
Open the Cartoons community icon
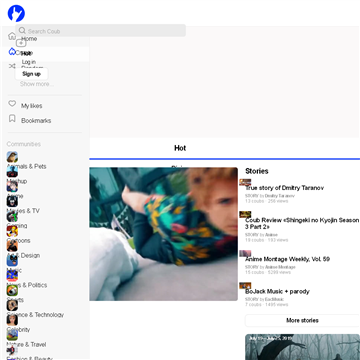(x=12, y=231)
